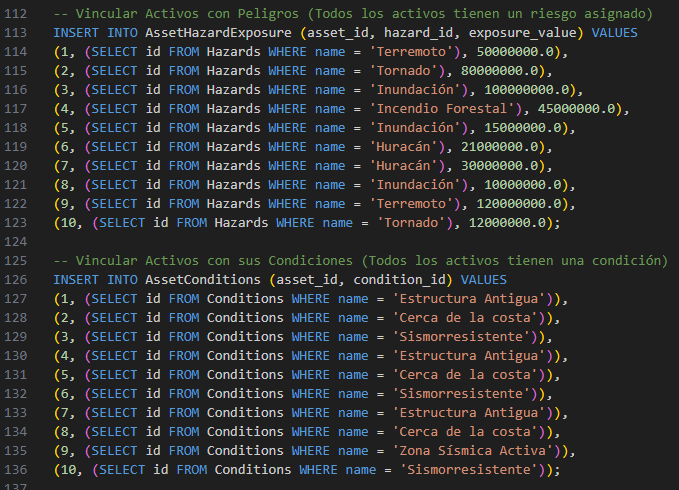This screenshot has width=679, height=490.
Task: Click the hazard_id column name
Action: tap(419, 33)
